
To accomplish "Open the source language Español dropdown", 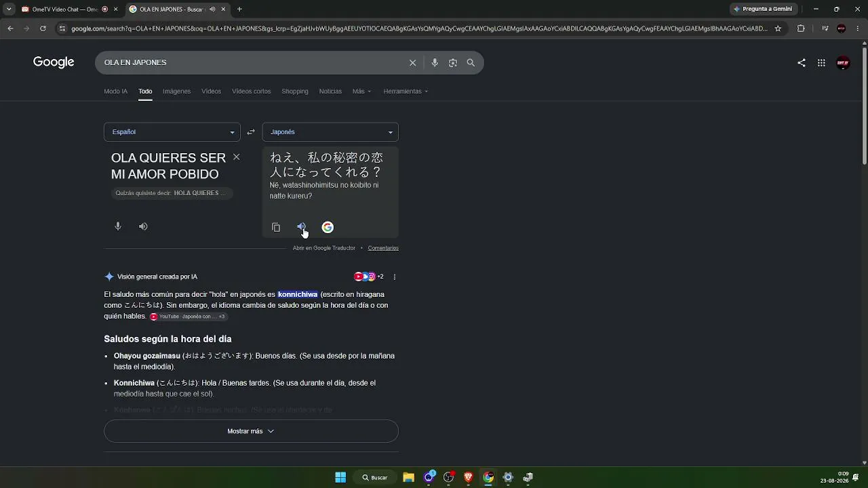I will click(172, 132).
